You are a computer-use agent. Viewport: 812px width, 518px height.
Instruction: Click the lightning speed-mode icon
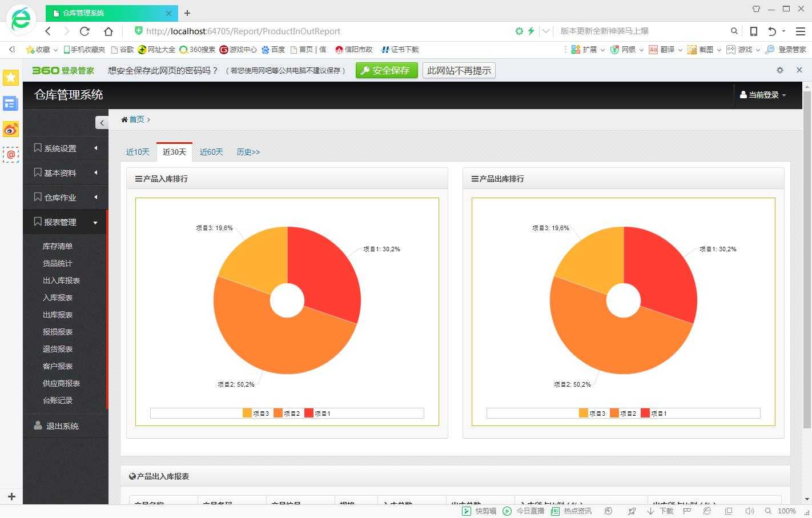[531, 31]
